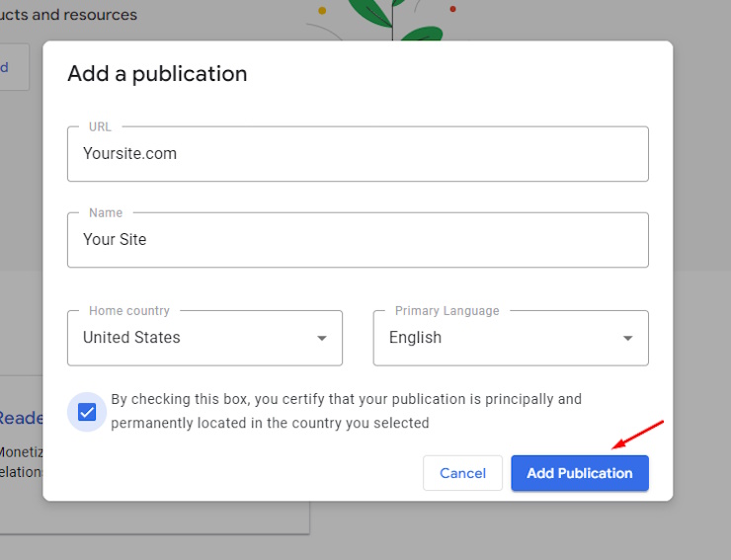Click the Home country field label
This screenshot has height=560, width=731.
tap(128, 311)
